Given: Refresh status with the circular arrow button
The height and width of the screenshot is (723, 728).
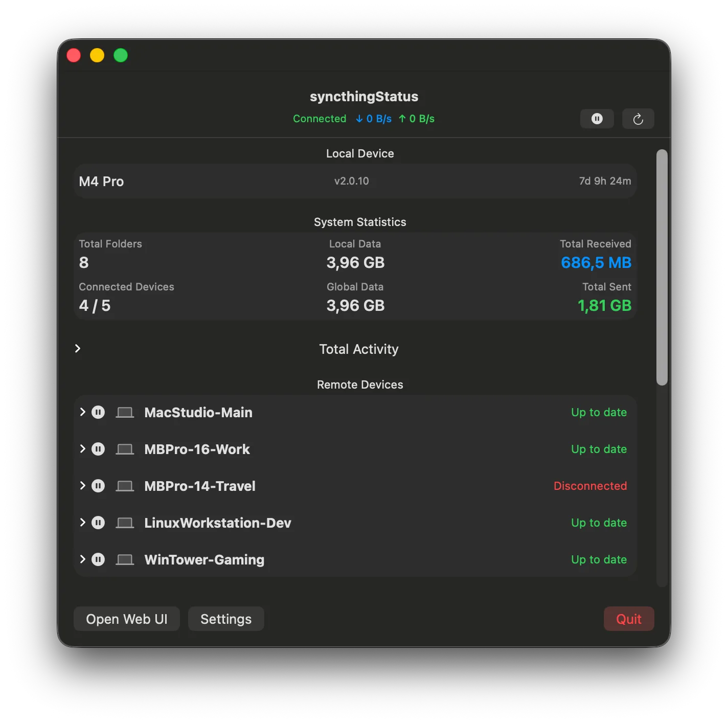Looking at the screenshot, I should click(638, 119).
